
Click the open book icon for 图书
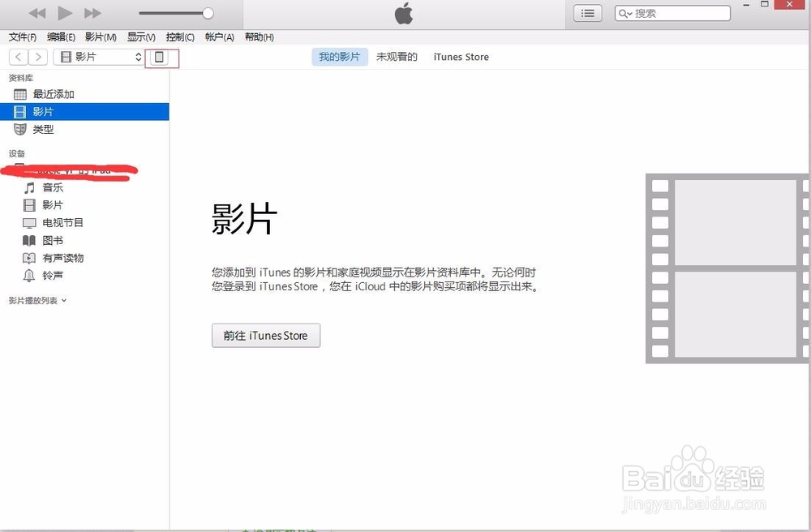click(29, 240)
